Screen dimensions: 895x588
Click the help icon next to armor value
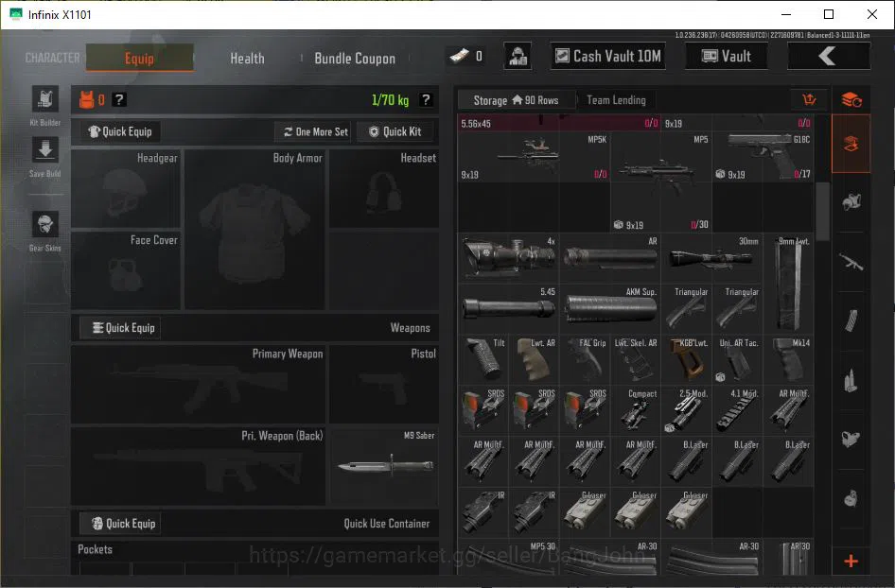[118, 100]
